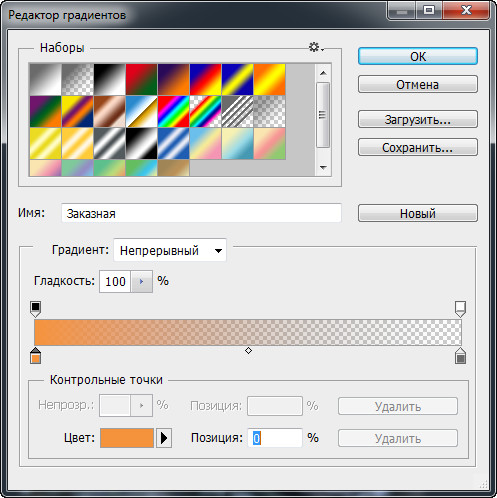Image resolution: width=497 pixels, height=498 pixels.
Task: Click the Отмена button
Action: click(x=418, y=84)
